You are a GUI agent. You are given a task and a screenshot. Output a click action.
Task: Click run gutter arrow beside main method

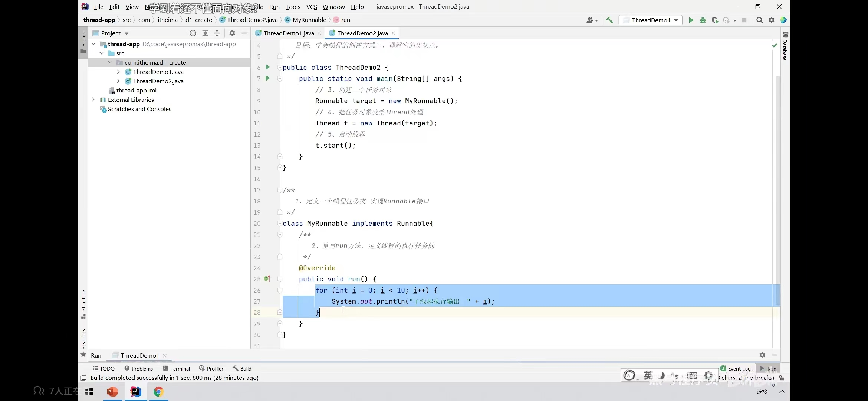[267, 78]
